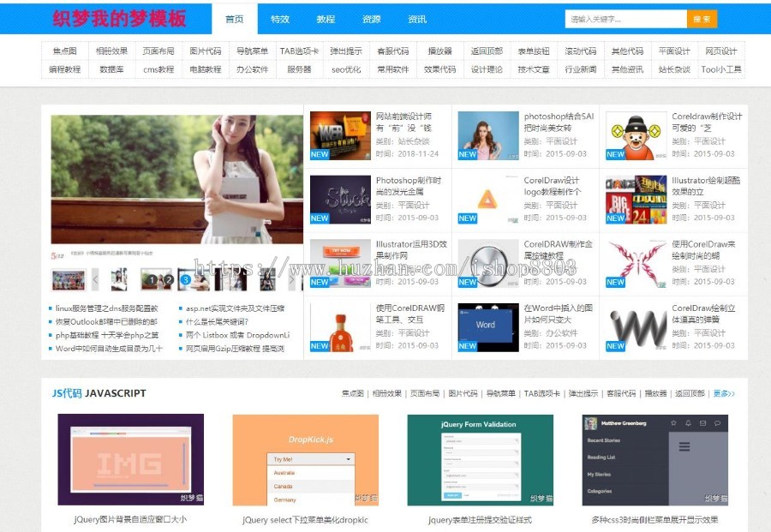Go to the 资源 navigation tab
The image size is (771, 532).
(x=372, y=19)
